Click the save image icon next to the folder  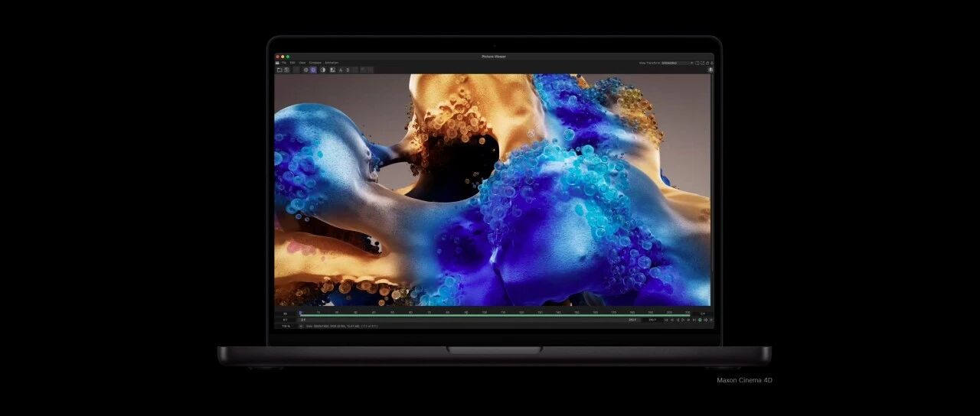[x=286, y=70]
